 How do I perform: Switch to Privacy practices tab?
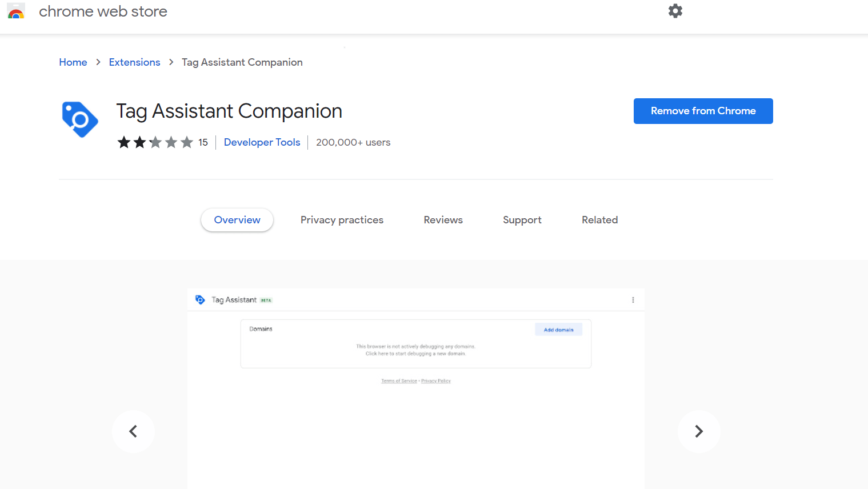pos(342,220)
